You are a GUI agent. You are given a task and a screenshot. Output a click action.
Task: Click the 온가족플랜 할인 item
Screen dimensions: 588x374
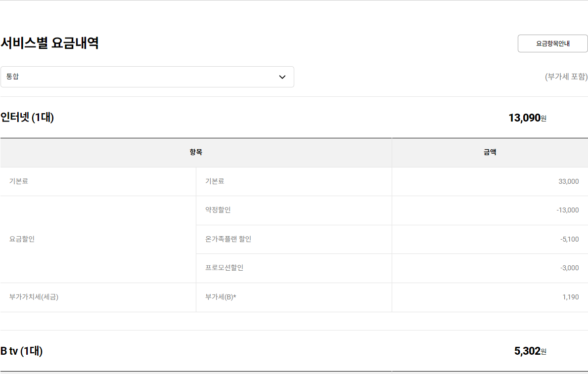(x=228, y=239)
